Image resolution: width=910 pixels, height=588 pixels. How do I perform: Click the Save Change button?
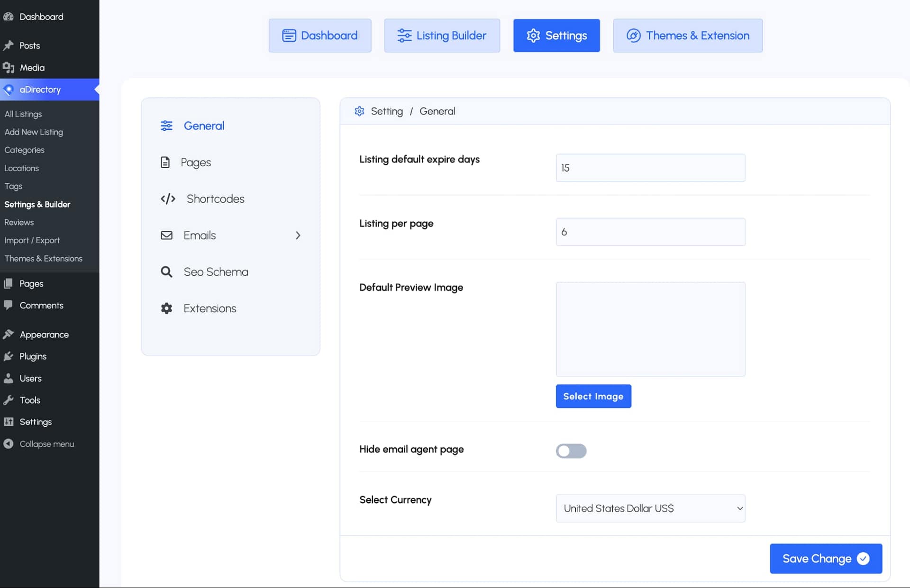(825, 559)
